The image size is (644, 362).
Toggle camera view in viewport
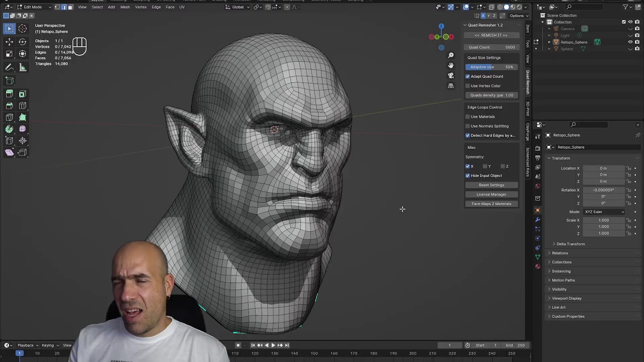point(451,75)
